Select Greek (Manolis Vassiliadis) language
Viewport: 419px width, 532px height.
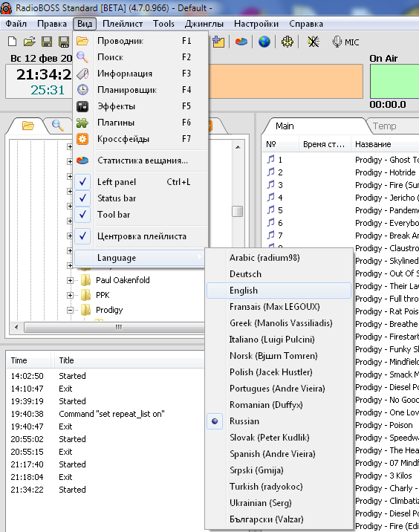pos(279,323)
